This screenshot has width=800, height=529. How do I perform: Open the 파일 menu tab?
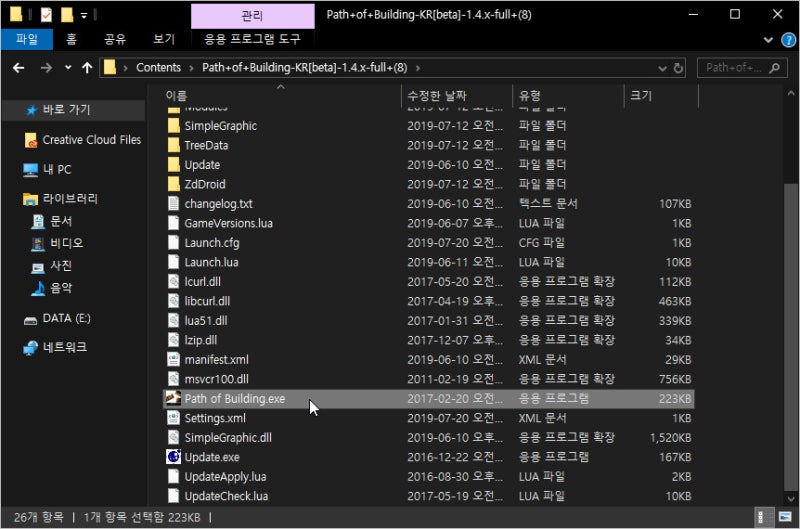tap(27, 39)
